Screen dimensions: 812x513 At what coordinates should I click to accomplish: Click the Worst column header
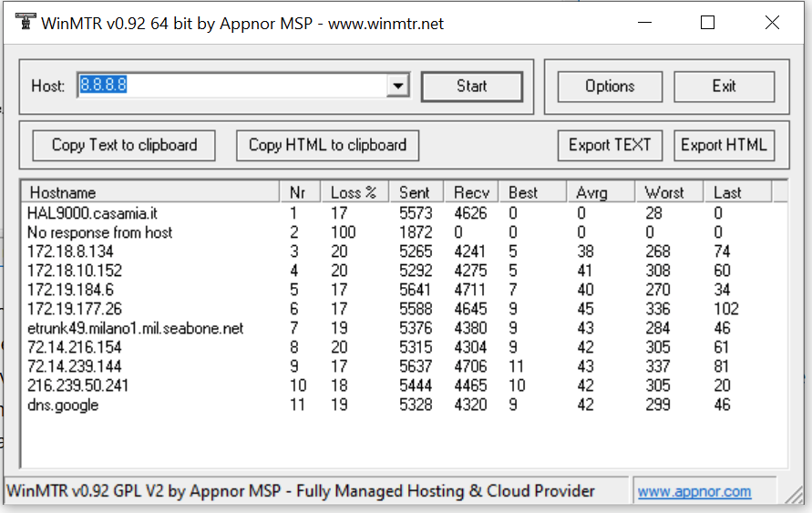pos(669,192)
